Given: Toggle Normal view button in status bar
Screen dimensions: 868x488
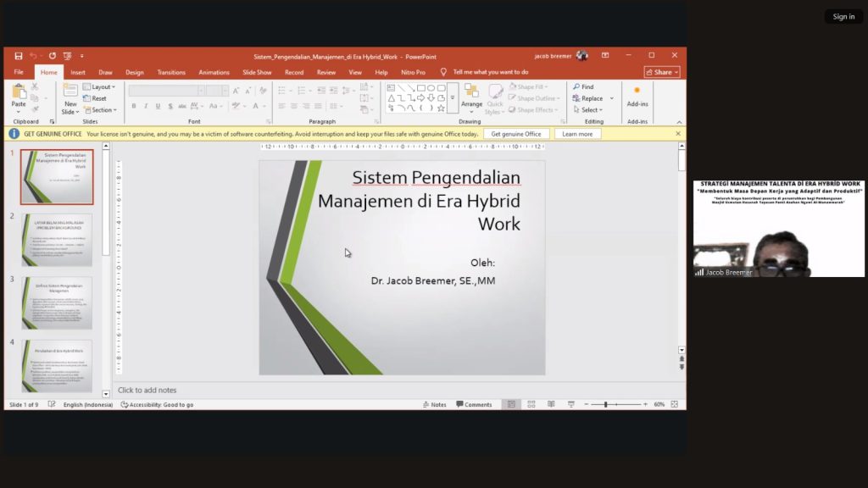Looking at the screenshot, I should 511,405.
